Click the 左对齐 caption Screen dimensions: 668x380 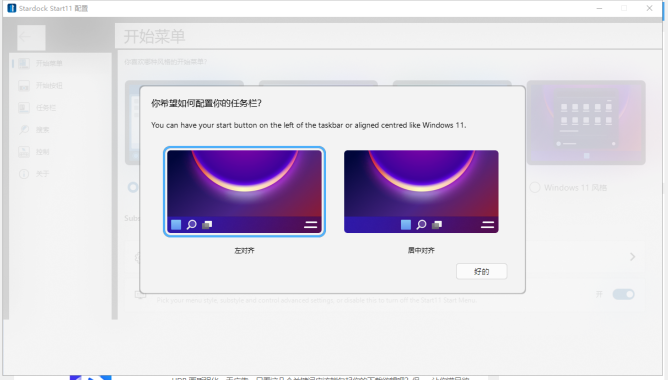click(244, 250)
